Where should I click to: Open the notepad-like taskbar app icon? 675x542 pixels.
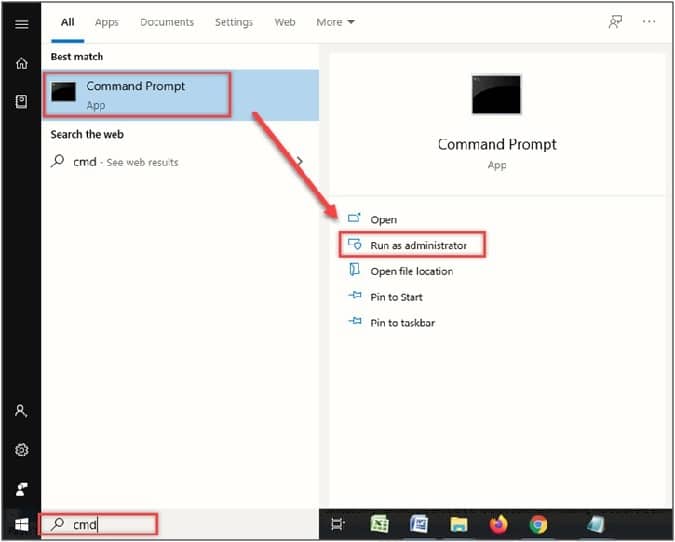[596, 524]
